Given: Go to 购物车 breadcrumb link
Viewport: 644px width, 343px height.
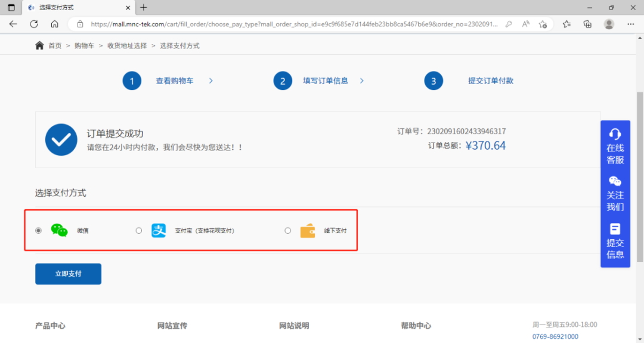Looking at the screenshot, I should [84, 45].
